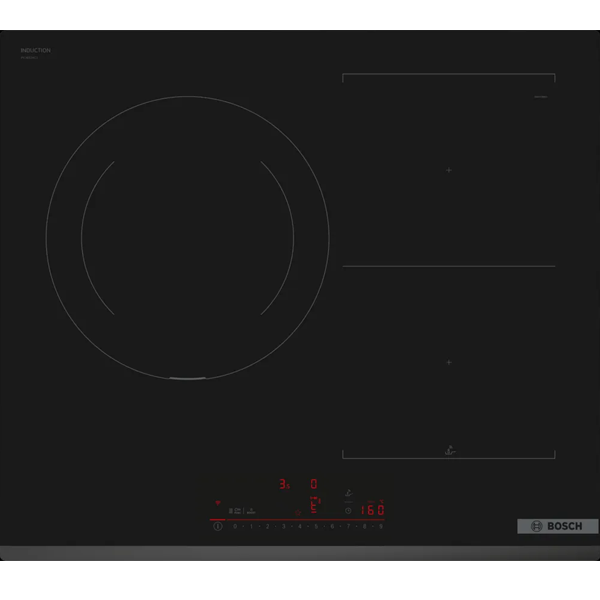This screenshot has width=600, height=600.
Task: Select the zone showing 0 on display
Action: (314, 483)
